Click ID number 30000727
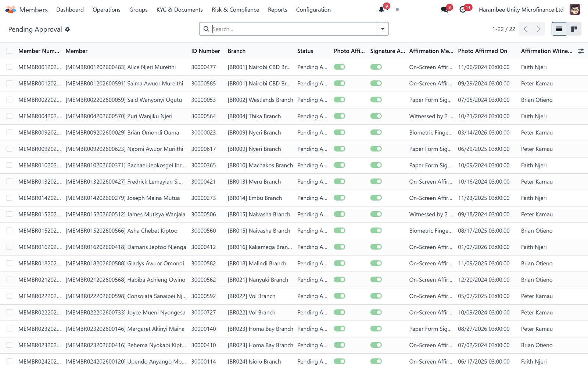Screen dimensions: 588x368 click(x=203, y=312)
